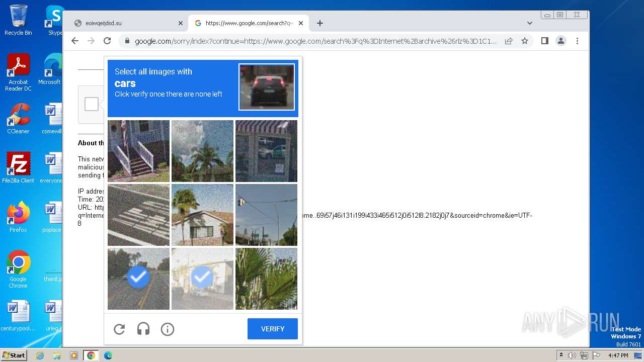
Task: Select the crosswalk stripes tile
Action: click(138, 215)
